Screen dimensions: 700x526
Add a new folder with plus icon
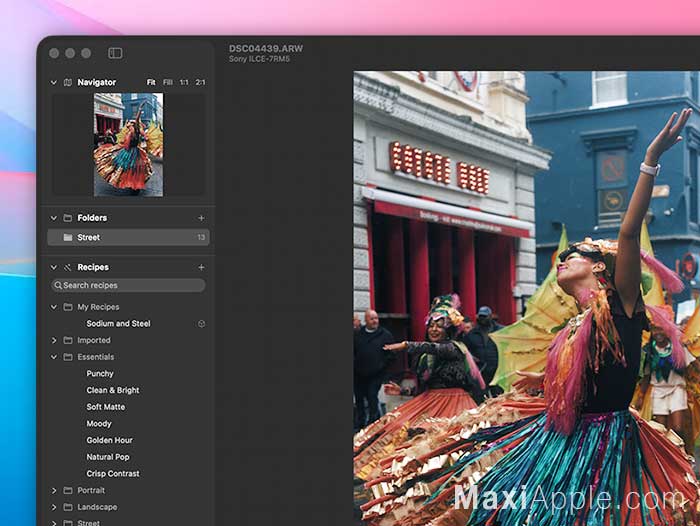[201, 218]
